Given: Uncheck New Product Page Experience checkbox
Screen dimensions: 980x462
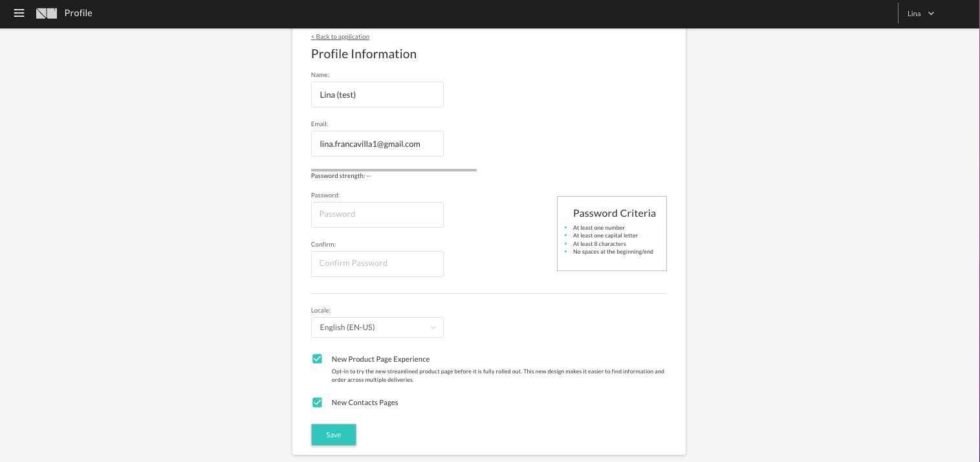Looking at the screenshot, I should tap(317, 359).
